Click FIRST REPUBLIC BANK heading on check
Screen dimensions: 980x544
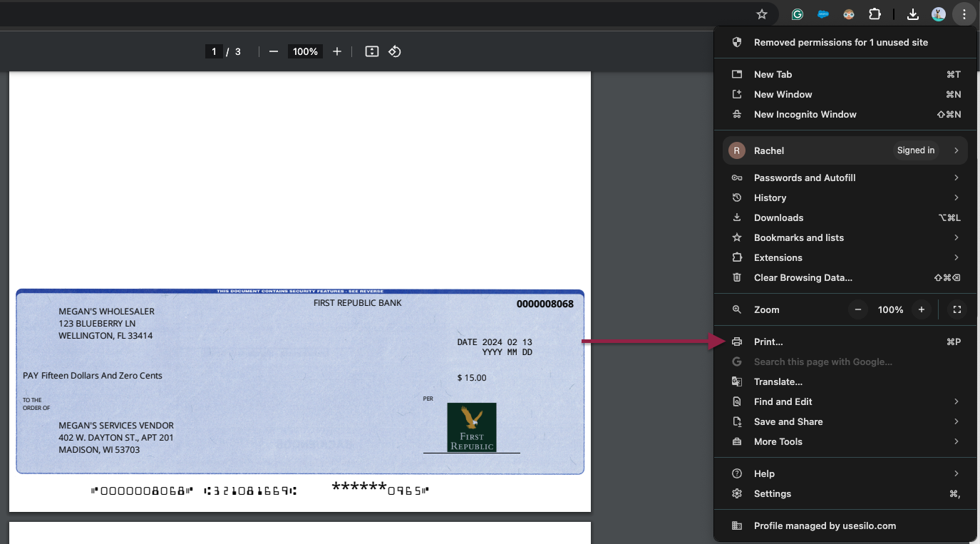click(x=358, y=303)
